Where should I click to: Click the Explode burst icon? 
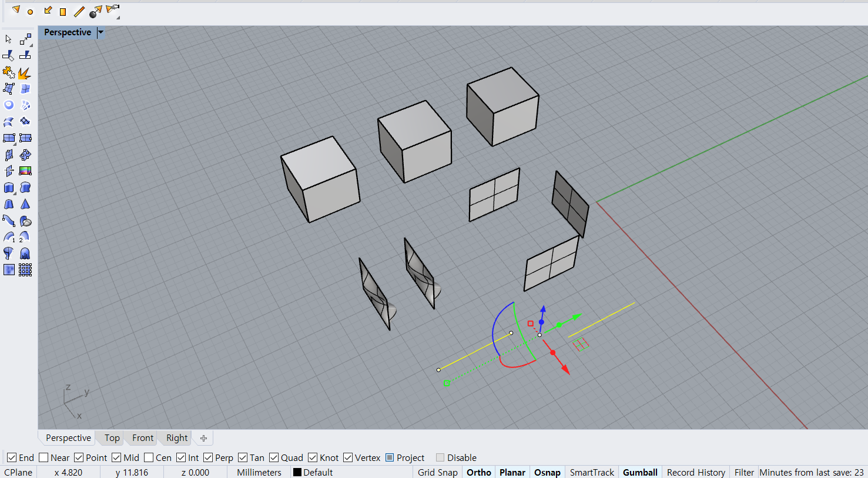[25, 72]
